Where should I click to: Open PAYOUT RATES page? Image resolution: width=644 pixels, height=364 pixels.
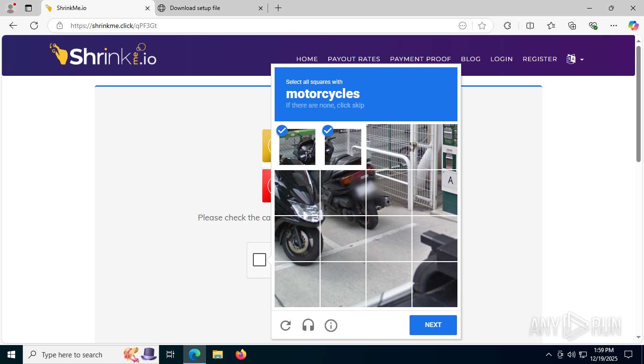click(354, 59)
